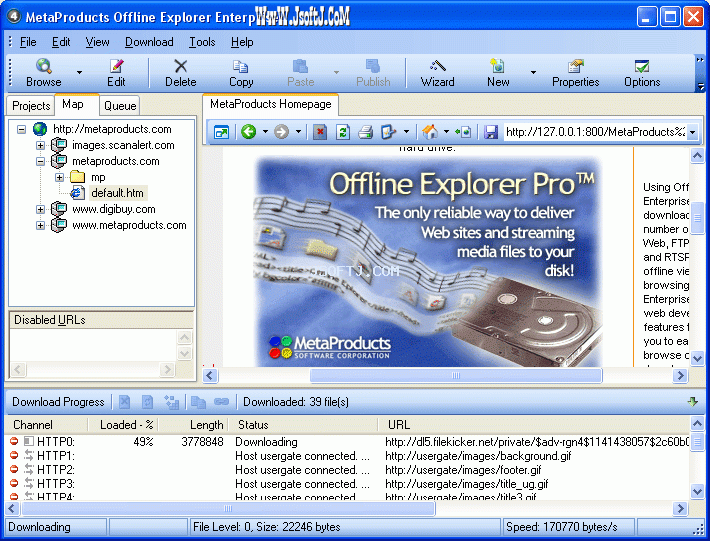Click the link icon in Download Progress bar
This screenshot has width=710, height=541.
(221, 402)
